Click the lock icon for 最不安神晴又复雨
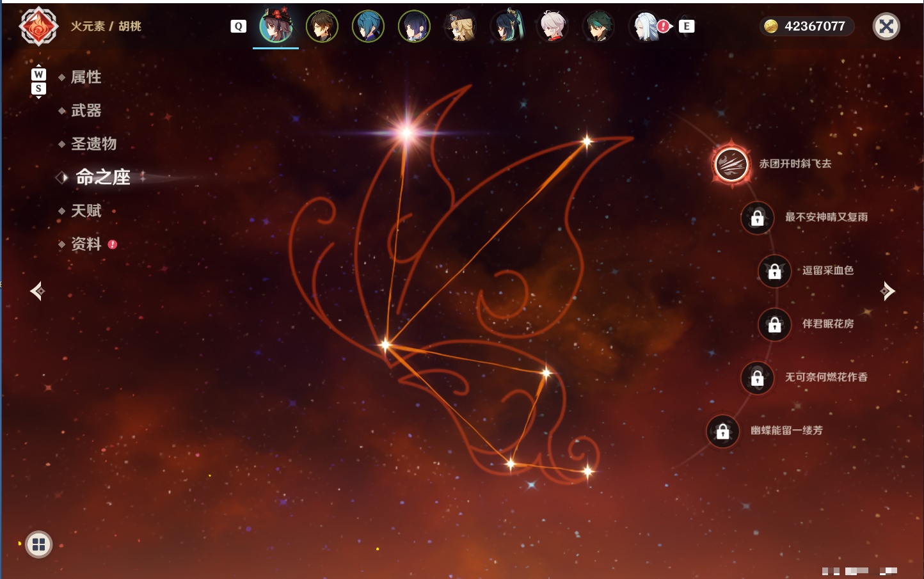The height and width of the screenshot is (579, 924). 757,218
